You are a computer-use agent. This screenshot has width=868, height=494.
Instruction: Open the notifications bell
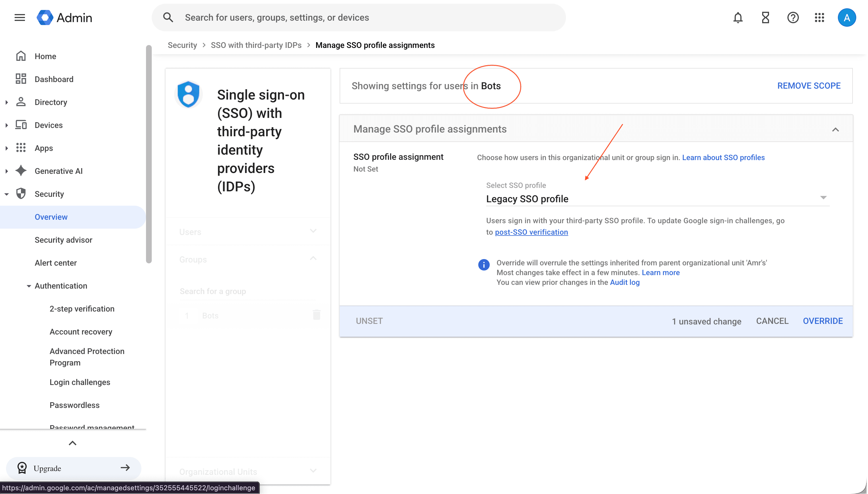pos(738,17)
